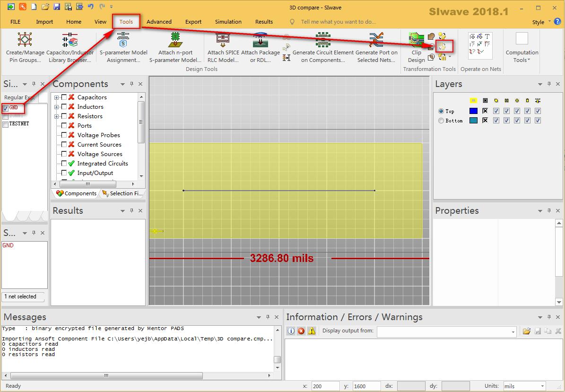The height and width of the screenshot is (392, 565).
Task: Click Create/Manage Pin Groups icon
Action: pos(25,41)
